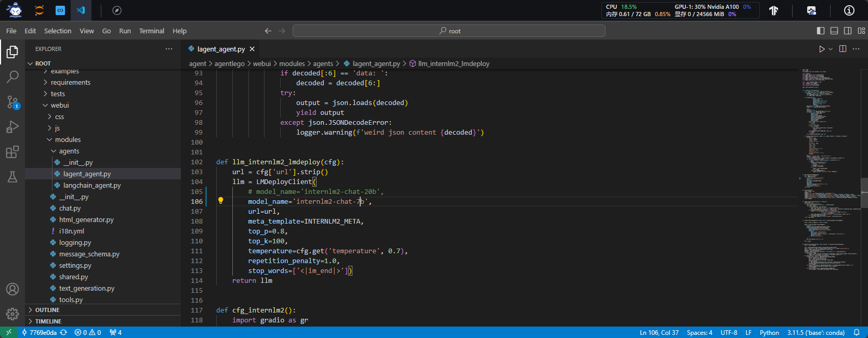
Task: Change the UTF-8 encoding
Action: point(729,332)
